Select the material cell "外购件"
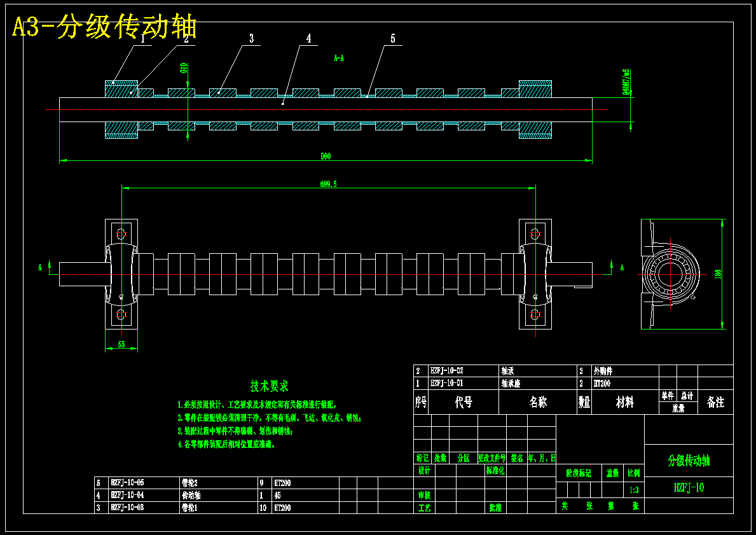 (x=603, y=371)
